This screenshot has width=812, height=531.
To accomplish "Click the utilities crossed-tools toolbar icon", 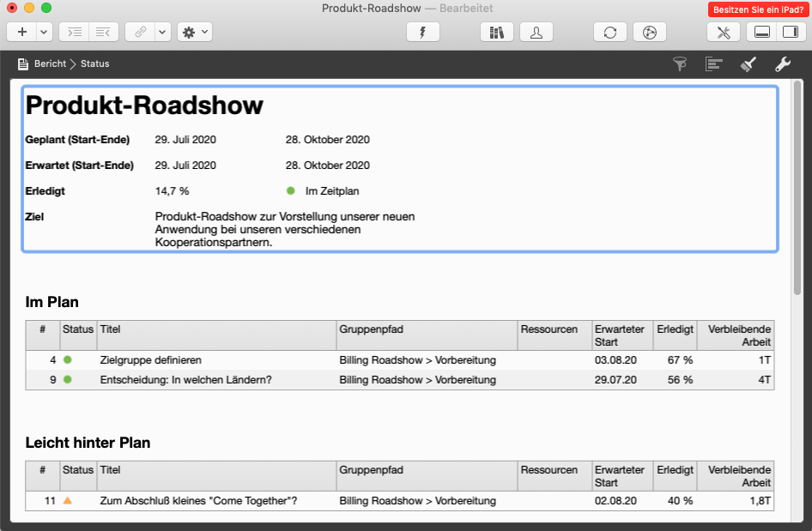I will tap(724, 32).
